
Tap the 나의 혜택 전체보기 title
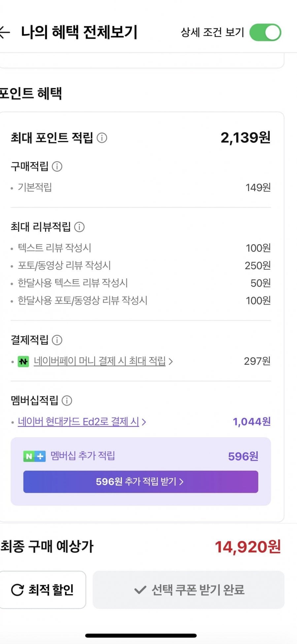79,32
